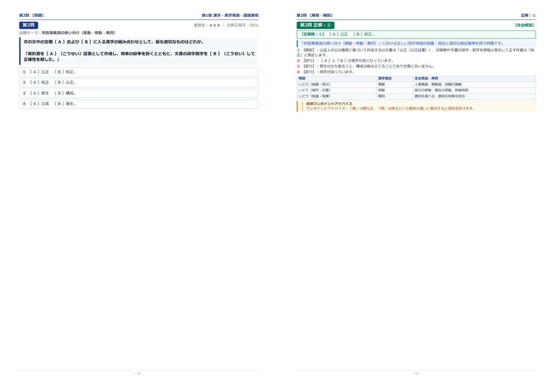555x392 pixels.
Task: Click the 漢字表記 table column header
Action: 395,79
